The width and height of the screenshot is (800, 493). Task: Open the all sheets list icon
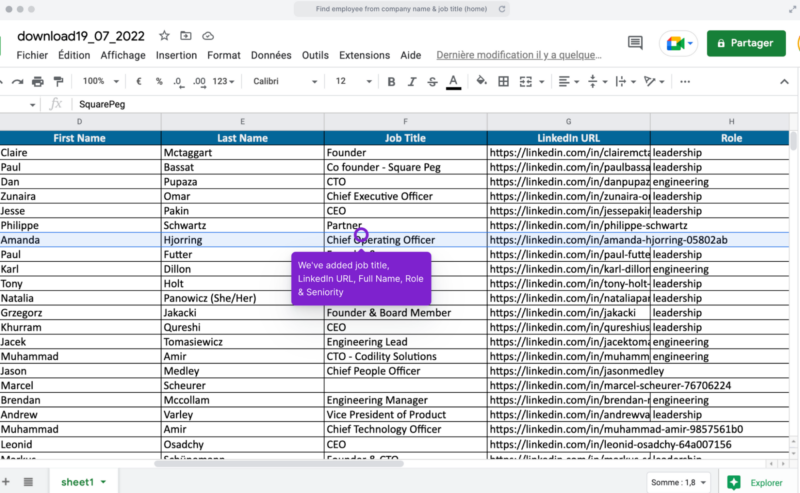pyautogui.click(x=28, y=481)
